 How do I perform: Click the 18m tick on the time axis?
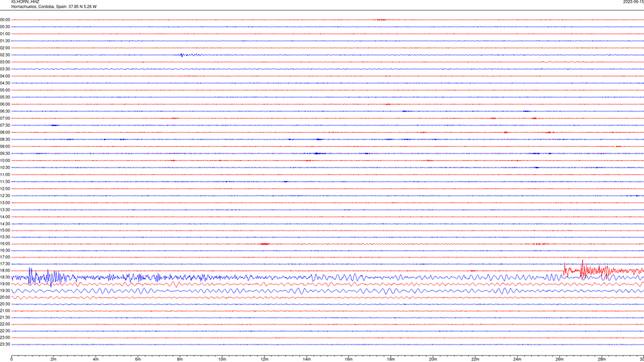tap(391, 359)
